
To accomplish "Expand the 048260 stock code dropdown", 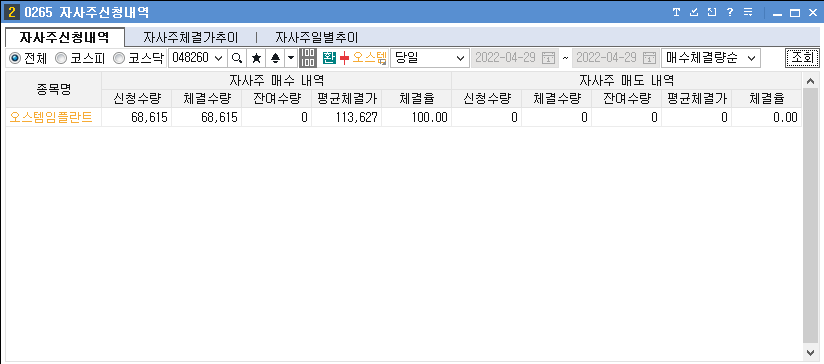I will click(219, 58).
